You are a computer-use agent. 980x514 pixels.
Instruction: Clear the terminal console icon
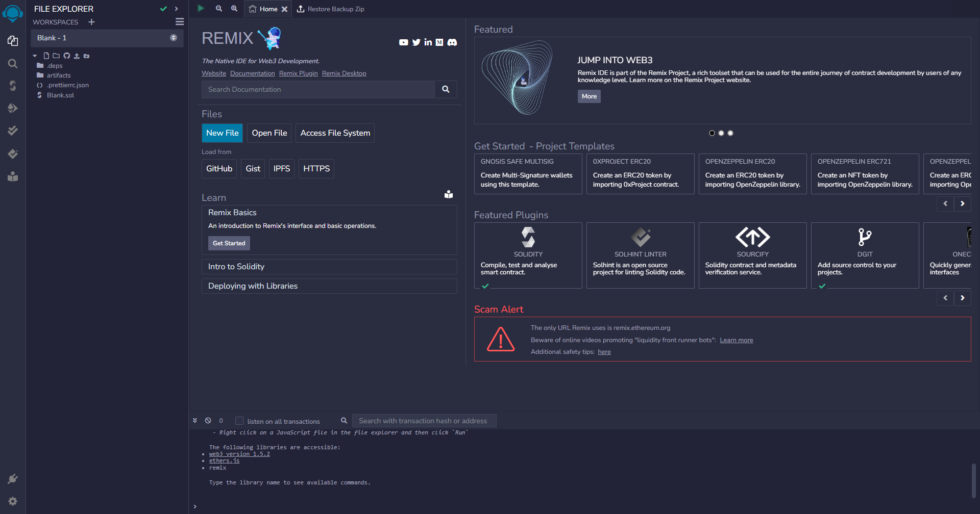[208, 421]
